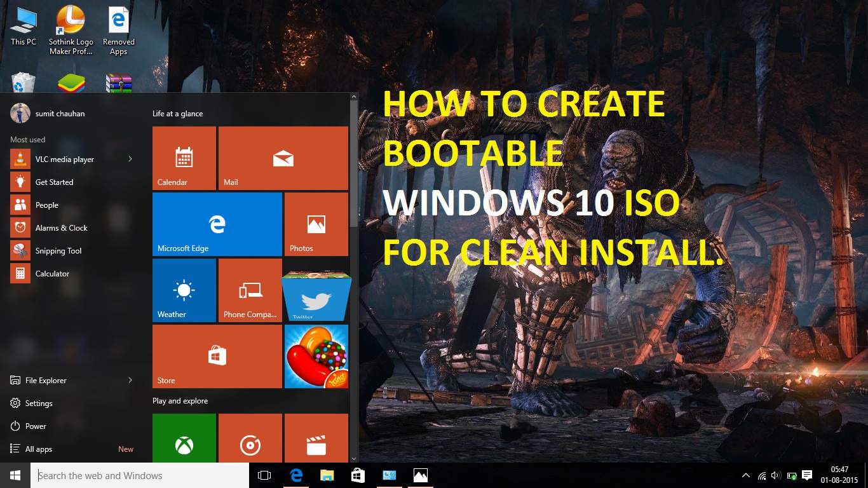
Task: Show hidden tray icons chevron
Action: [x=746, y=475]
